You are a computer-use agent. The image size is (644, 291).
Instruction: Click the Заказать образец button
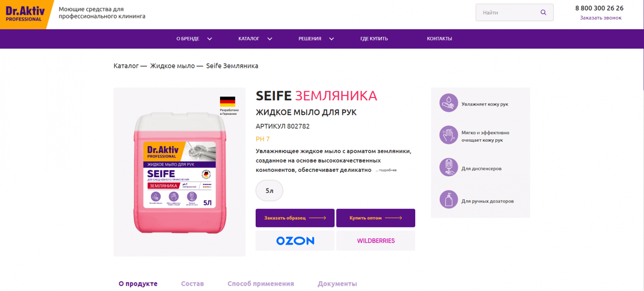295,218
